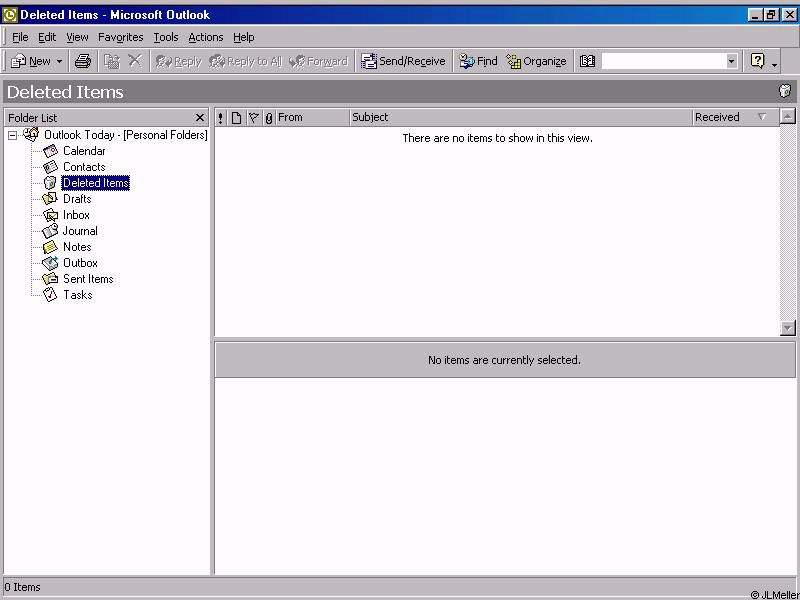Click the Find a Contact input field
This screenshot has height=600, width=800.
coord(664,61)
